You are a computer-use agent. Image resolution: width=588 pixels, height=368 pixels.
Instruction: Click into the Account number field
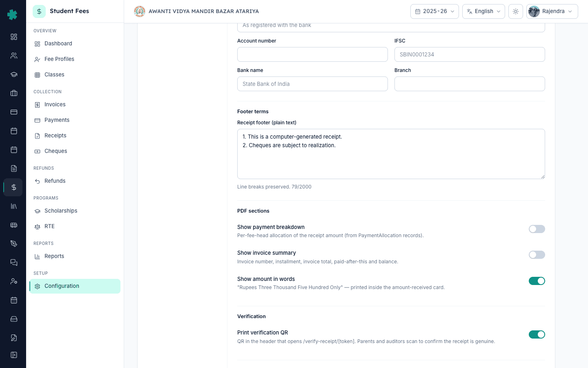point(312,54)
